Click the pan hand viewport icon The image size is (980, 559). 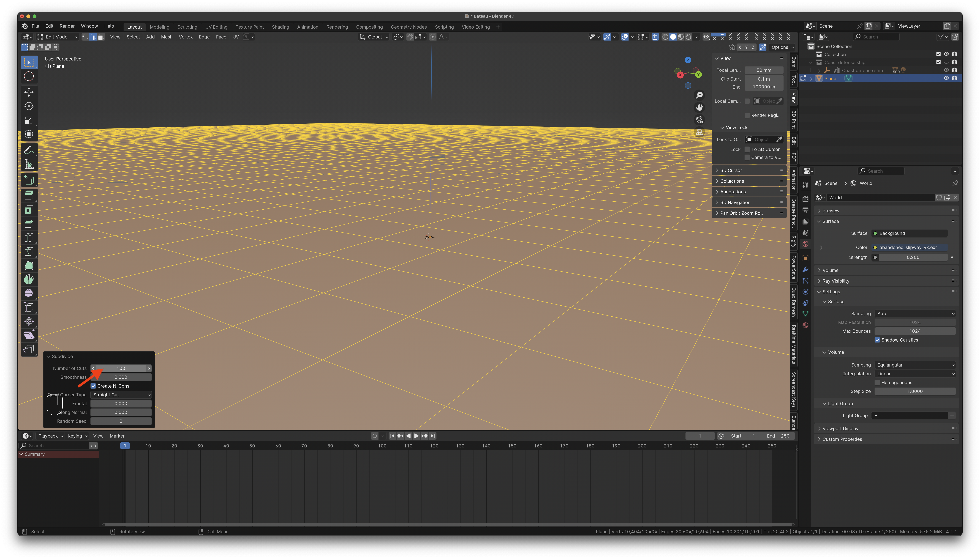(700, 107)
